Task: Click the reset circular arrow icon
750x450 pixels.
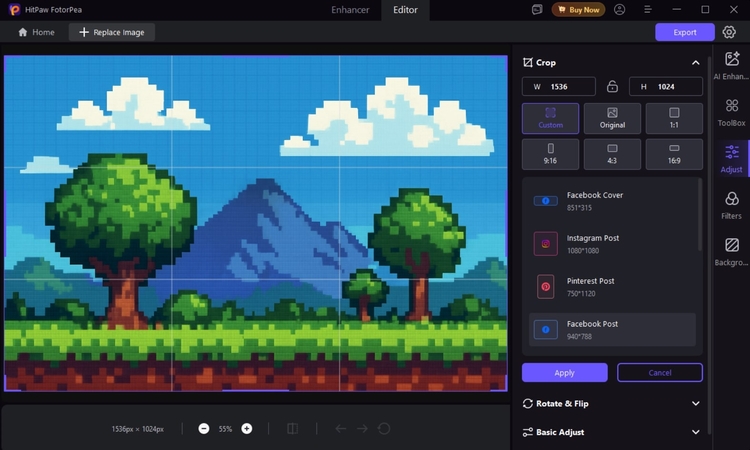Action: [384, 428]
